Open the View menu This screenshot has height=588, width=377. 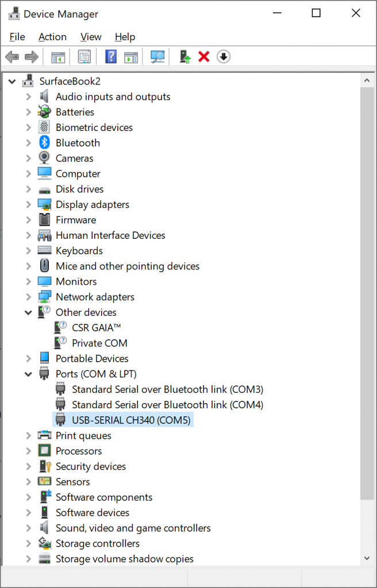click(91, 37)
